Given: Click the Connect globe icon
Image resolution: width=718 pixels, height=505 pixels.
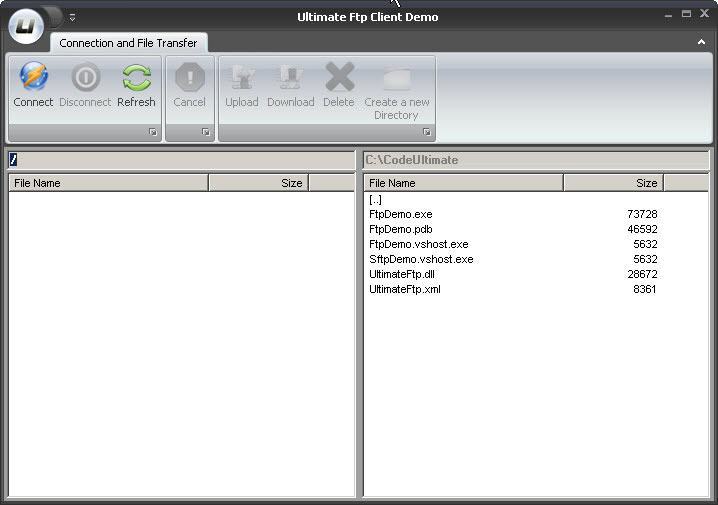Looking at the screenshot, I should coord(33,78).
